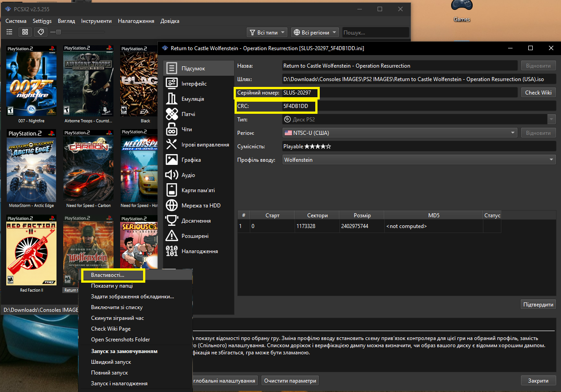Click the Підтвердити verify button
The height and width of the screenshot is (392, 561).
(x=538, y=305)
